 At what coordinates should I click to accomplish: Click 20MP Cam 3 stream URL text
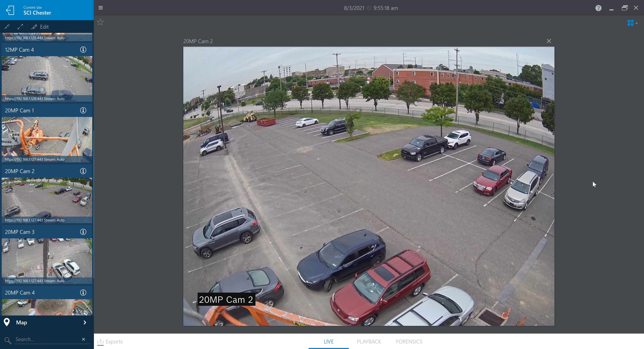pyautogui.click(x=35, y=281)
